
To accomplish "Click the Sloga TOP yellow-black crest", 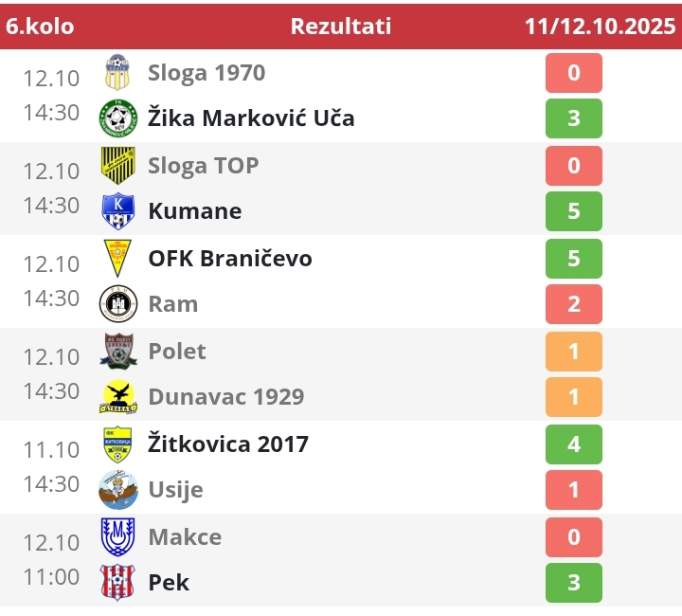I will 118,165.
